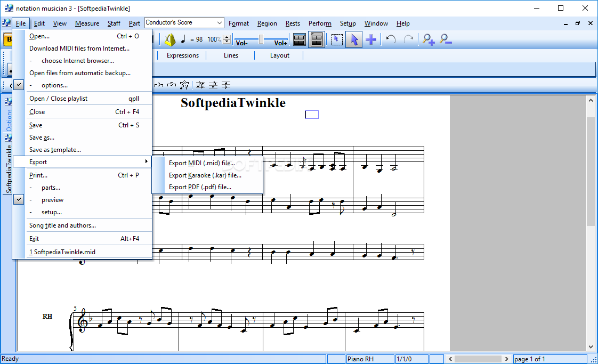Apply triplet bracket 3 tuplet
Screen dimensions: 598x364
pyautogui.click(x=159, y=85)
